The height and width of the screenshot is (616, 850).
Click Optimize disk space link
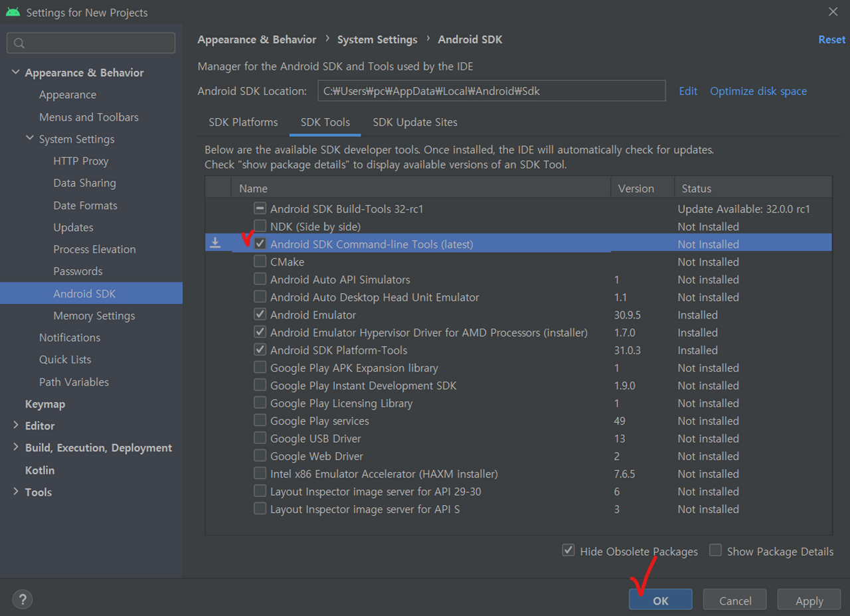758,91
